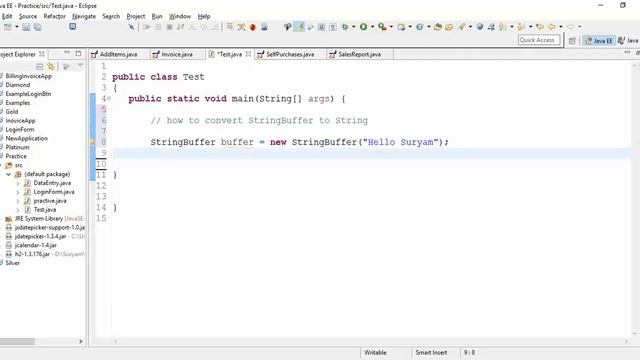
Task: Toggle Mark Occurrences highlighted toolbar icon
Action: (299, 27)
